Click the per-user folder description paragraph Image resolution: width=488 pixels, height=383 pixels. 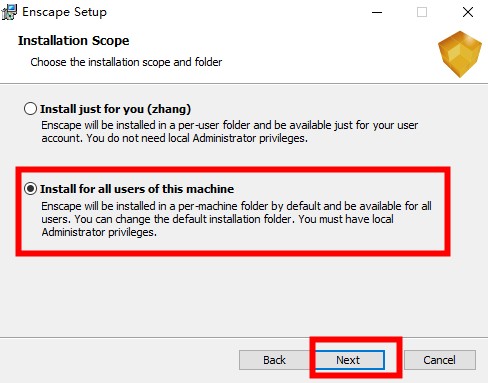pyautogui.click(x=230, y=132)
